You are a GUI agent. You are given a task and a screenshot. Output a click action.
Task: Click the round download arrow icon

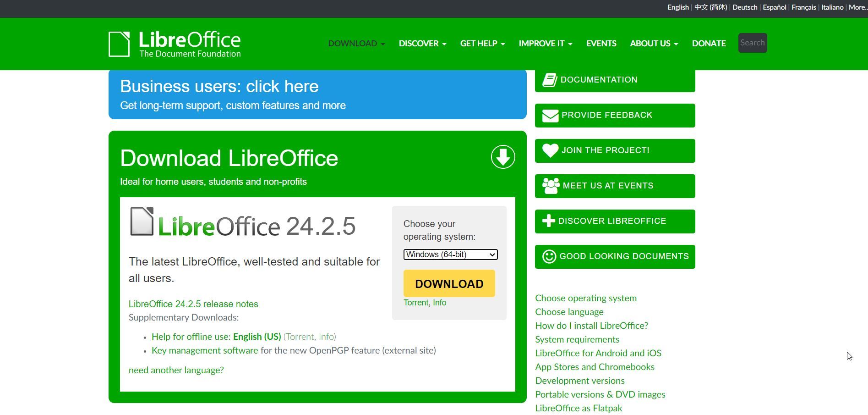[x=503, y=157]
